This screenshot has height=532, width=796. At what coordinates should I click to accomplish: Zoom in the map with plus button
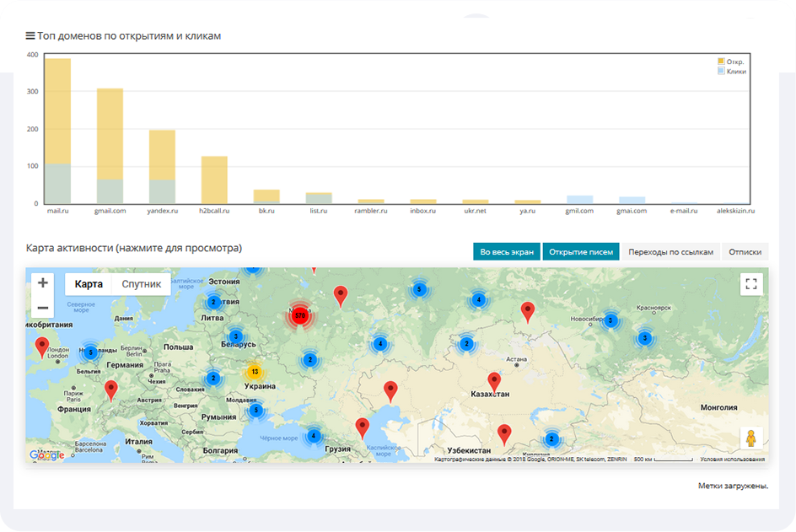[43, 283]
